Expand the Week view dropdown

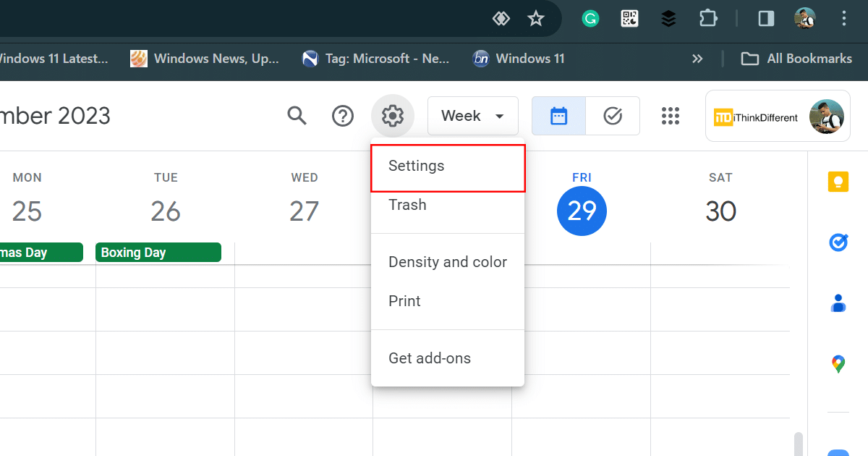click(472, 116)
